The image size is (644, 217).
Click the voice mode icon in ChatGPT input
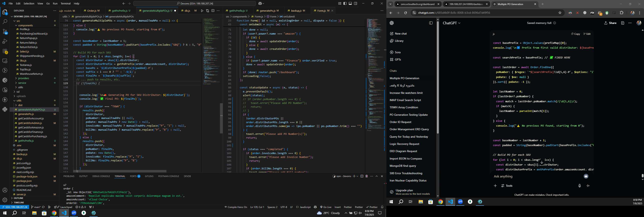pyautogui.click(x=588, y=186)
